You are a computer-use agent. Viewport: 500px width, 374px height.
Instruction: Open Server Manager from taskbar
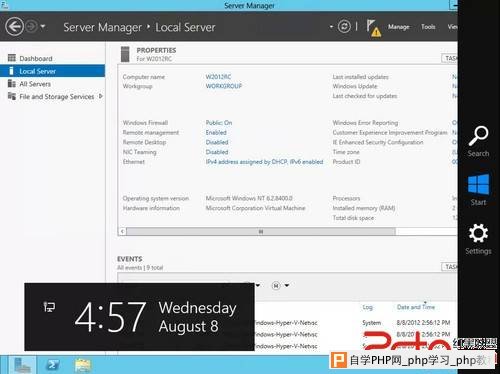click(22, 365)
